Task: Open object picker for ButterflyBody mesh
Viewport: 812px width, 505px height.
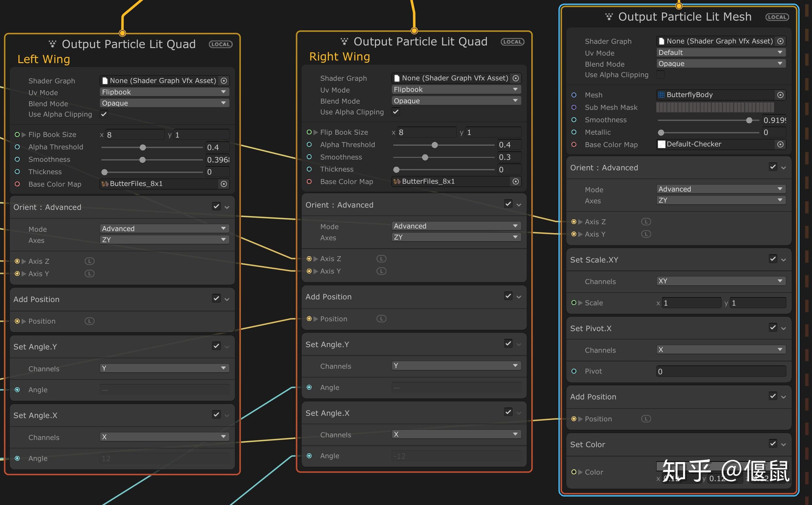Action: [780, 95]
